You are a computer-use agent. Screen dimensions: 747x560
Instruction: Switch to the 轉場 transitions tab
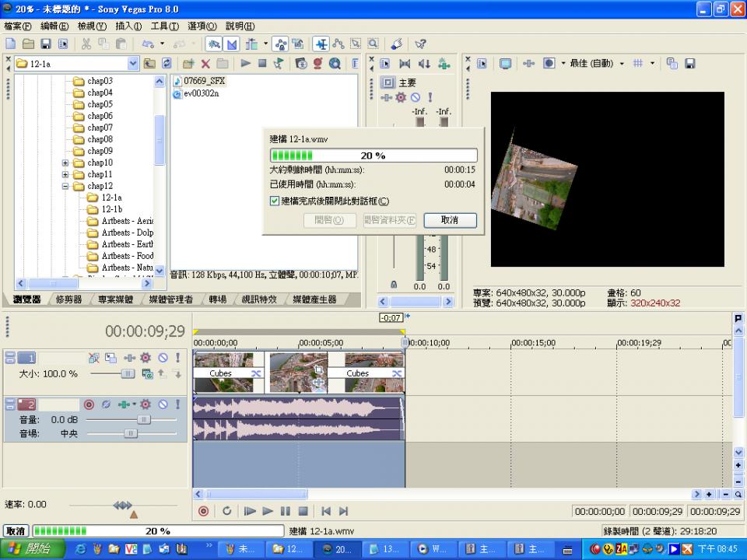click(218, 299)
